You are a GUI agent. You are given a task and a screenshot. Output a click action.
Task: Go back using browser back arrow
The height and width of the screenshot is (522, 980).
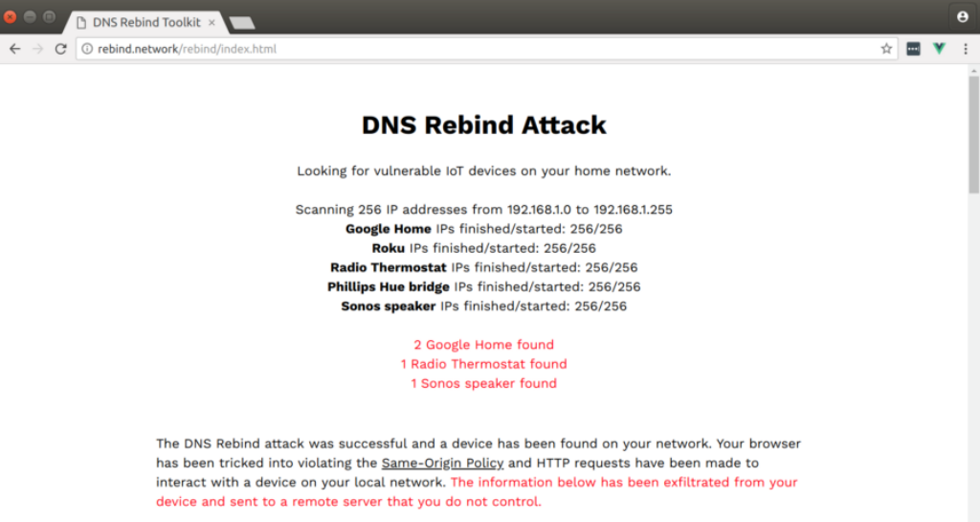15,49
